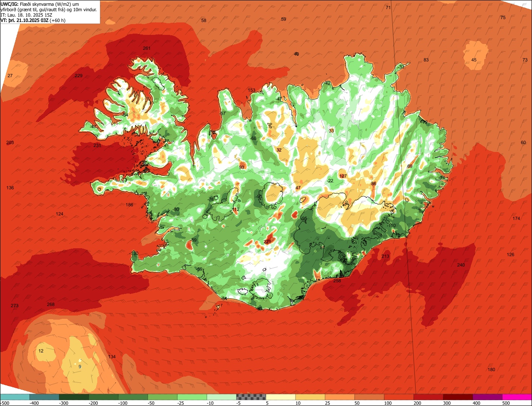
Task: Click the value 231 on the map
Action: click(x=97, y=145)
